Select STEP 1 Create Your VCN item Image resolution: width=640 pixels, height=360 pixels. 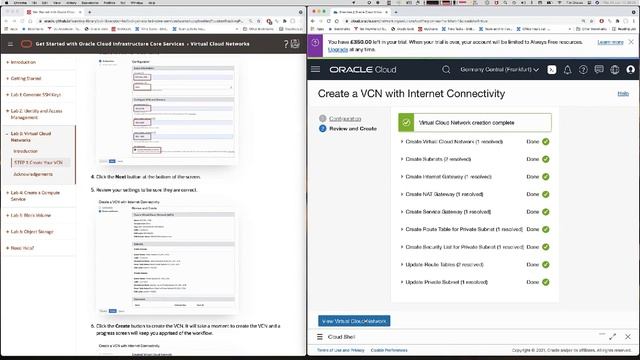38,162
